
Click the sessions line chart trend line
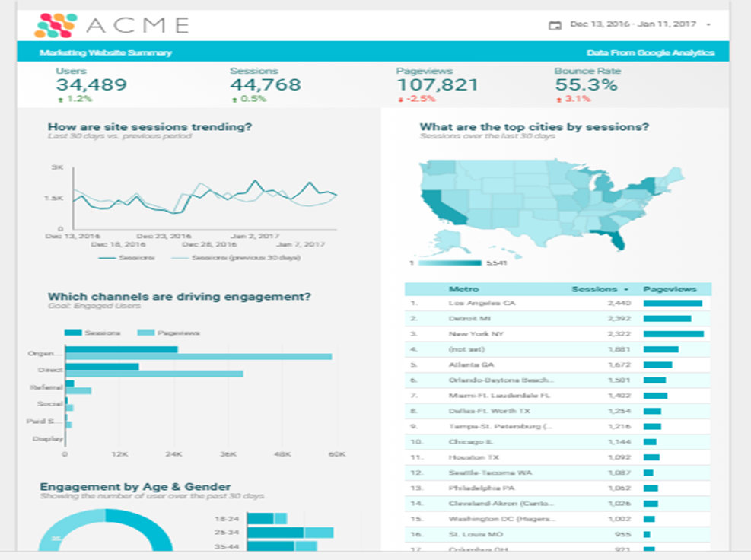pyautogui.click(x=205, y=196)
